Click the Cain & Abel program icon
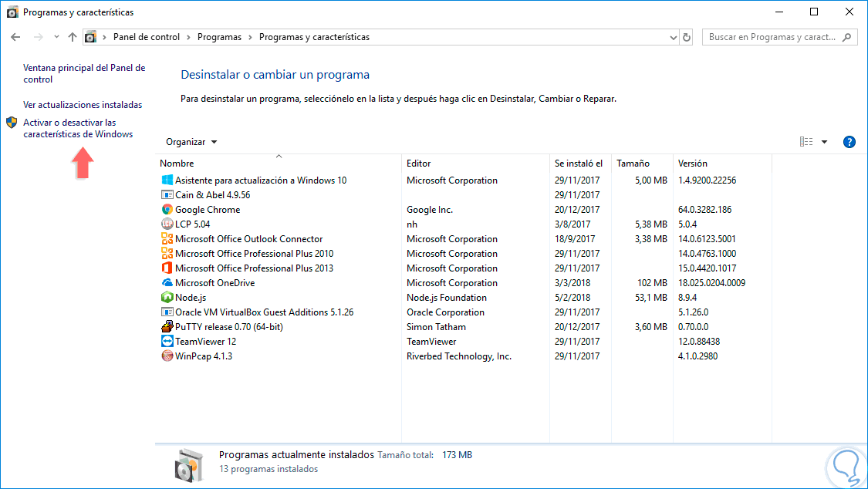This screenshot has width=868, height=489. click(x=167, y=194)
